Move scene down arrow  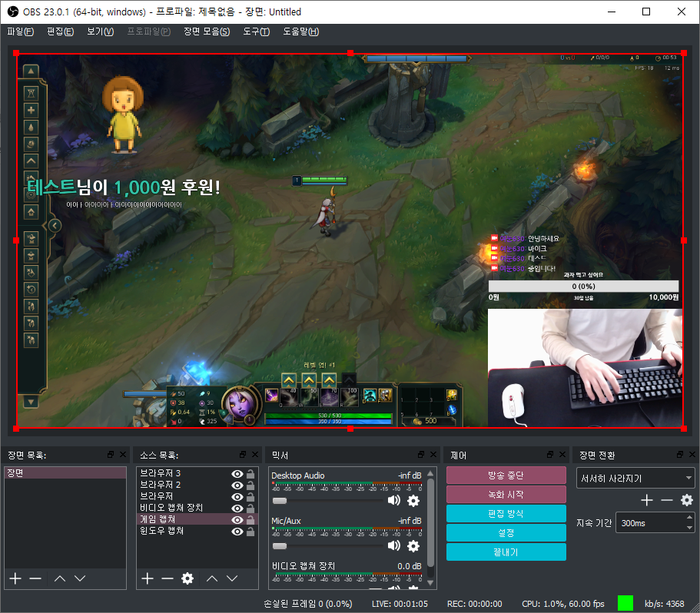click(x=80, y=578)
